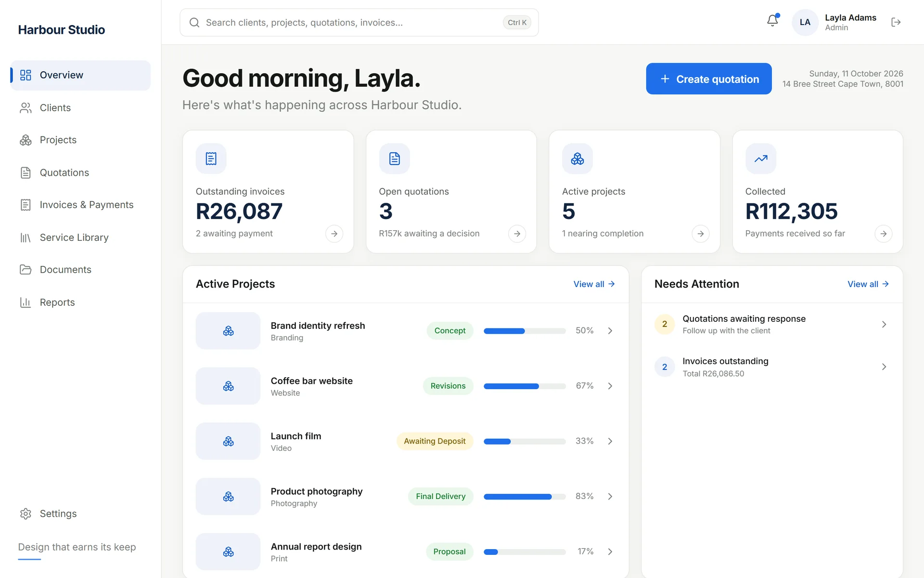This screenshot has height=578, width=924.
Task: Click the Harbour Studio logo text
Action: (x=62, y=30)
